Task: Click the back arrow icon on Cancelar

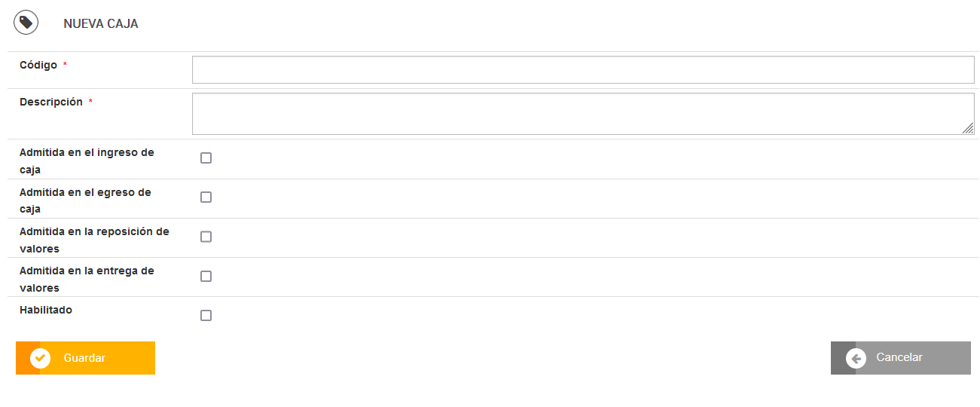Action: click(x=856, y=358)
